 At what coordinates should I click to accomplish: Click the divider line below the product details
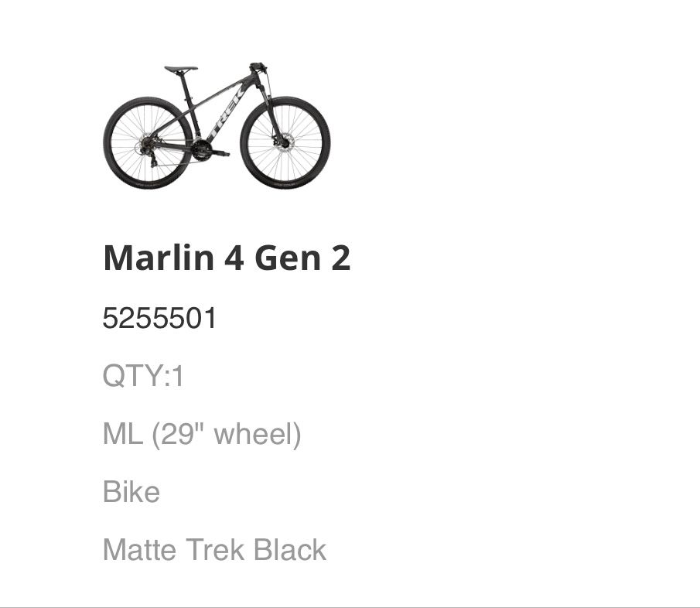tap(350, 606)
